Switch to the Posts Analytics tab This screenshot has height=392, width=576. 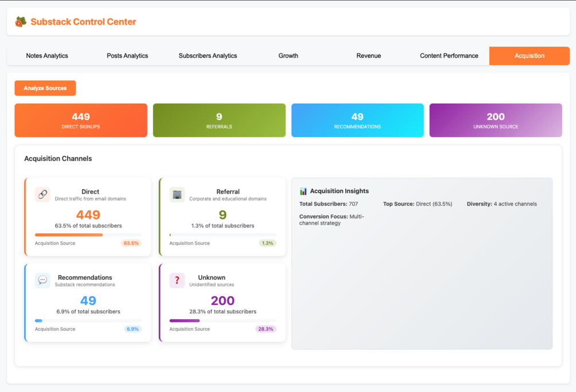tap(127, 56)
